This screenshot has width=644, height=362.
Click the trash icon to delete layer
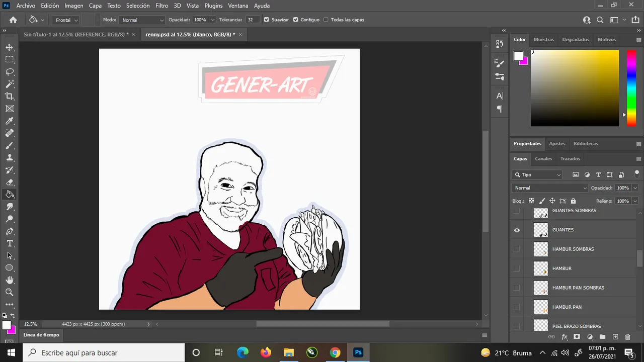click(x=627, y=337)
